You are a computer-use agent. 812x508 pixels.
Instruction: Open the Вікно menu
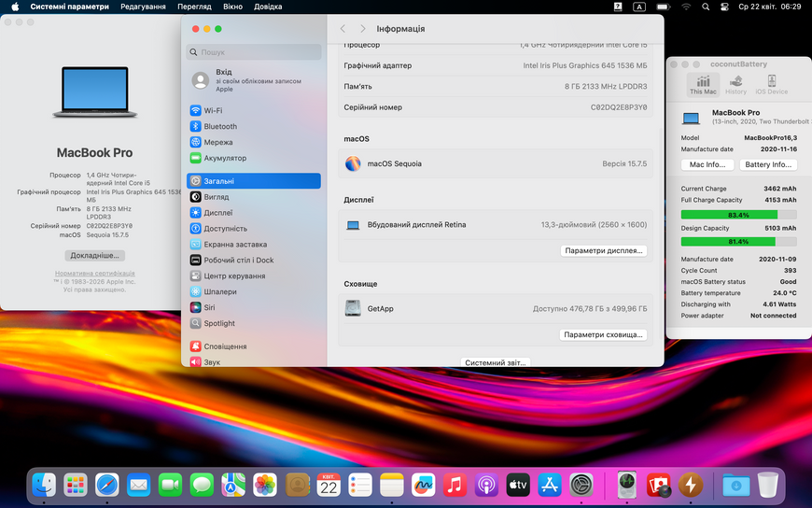pyautogui.click(x=233, y=7)
